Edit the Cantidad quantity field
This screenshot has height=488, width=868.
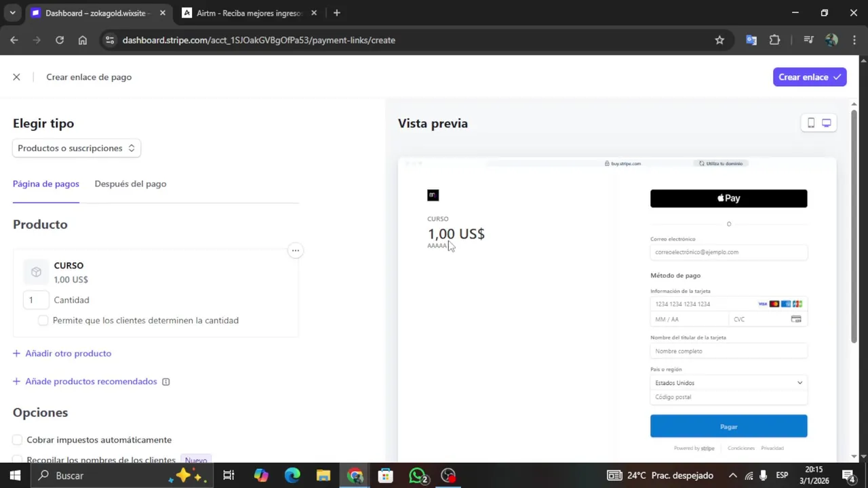tap(36, 300)
